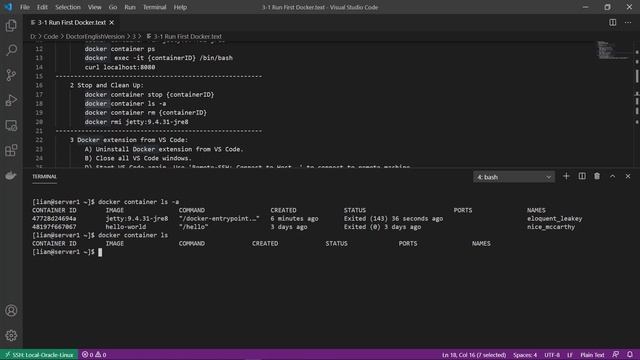Open the Manage gear icon

(11, 336)
